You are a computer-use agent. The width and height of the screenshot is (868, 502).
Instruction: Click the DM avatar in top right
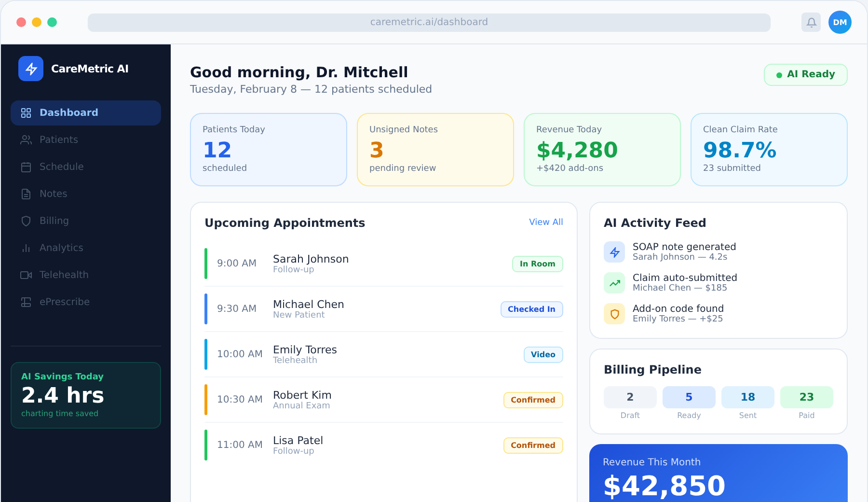pos(840,22)
